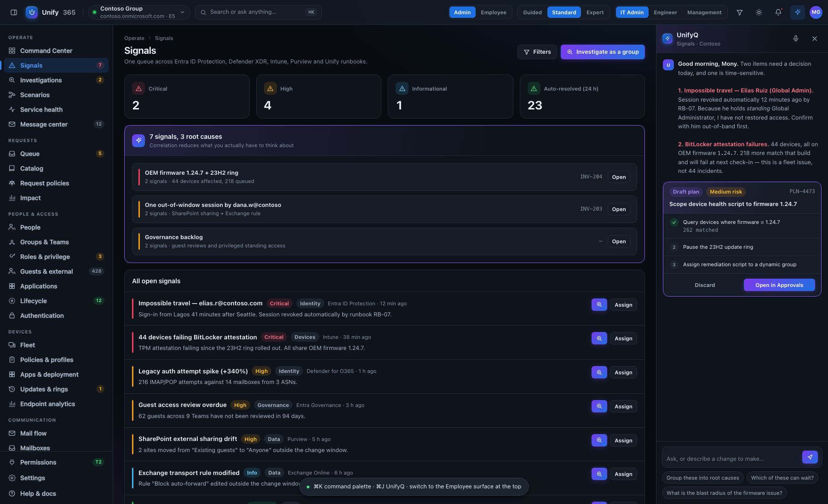This screenshot has height=504, width=828.
Task: Select Standard mode
Action: click(564, 12)
